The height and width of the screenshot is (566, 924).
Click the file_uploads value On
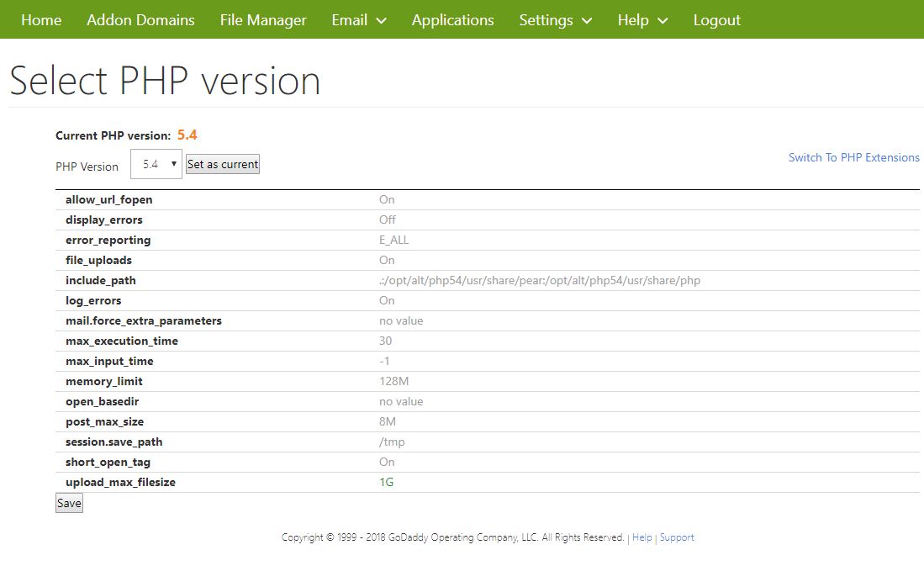click(387, 260)
